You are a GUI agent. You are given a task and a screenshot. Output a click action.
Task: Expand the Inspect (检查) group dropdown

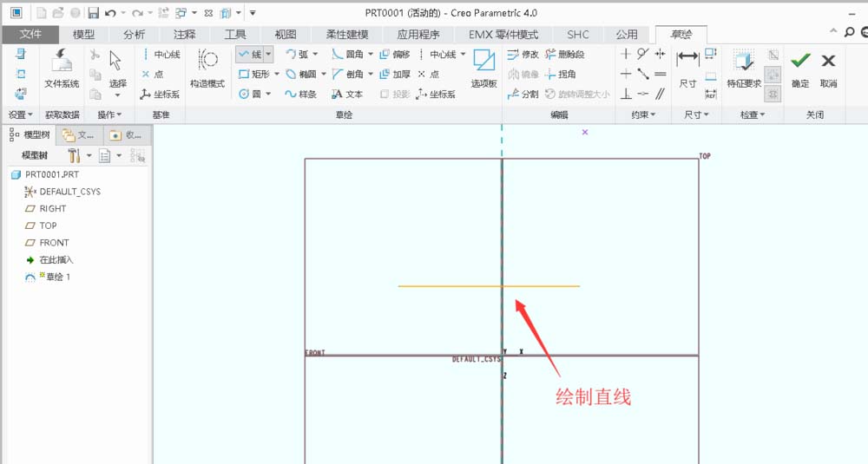click(753, 114)
